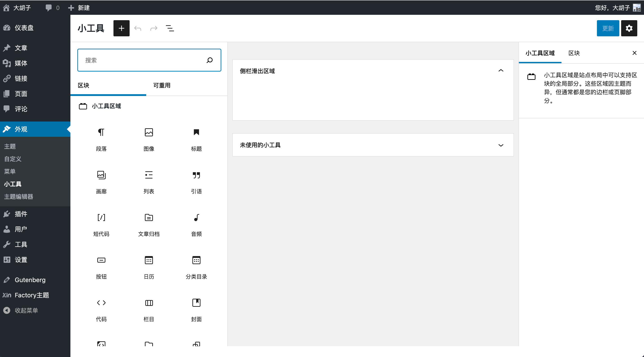Screen dimensions: 644x357
Task: Click the redo arrow button
Action: coord(153,28)
